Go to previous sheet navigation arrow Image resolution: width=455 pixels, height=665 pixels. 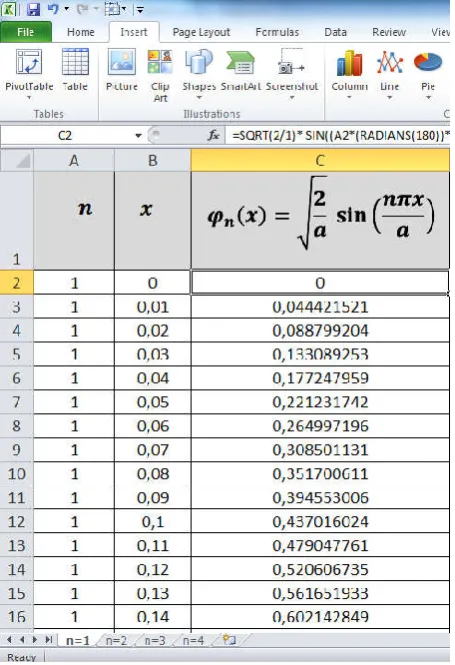coord(22,640)
